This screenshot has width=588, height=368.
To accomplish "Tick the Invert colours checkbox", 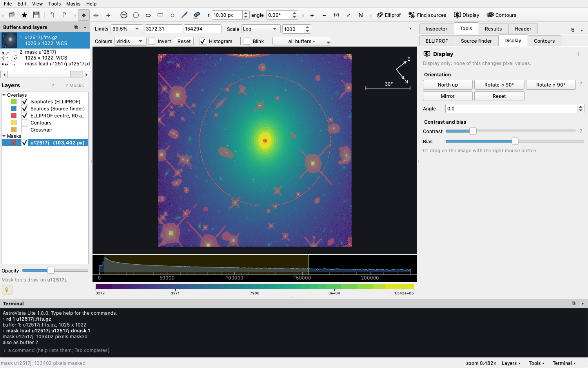I will 152,41.
